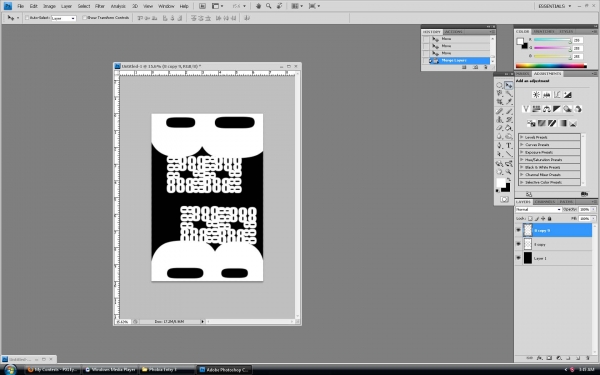Select the Crop tool
The height and width of the screenshot is (375, 600).
[x=499, y=102]
